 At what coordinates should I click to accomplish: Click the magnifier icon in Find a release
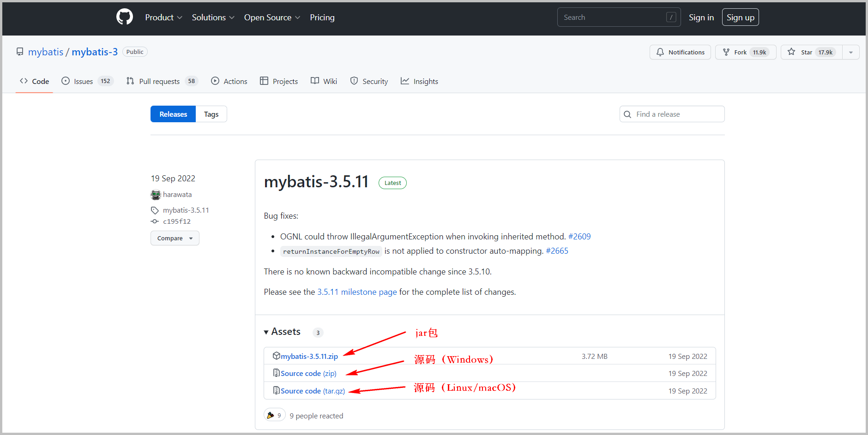coord(627,114)
